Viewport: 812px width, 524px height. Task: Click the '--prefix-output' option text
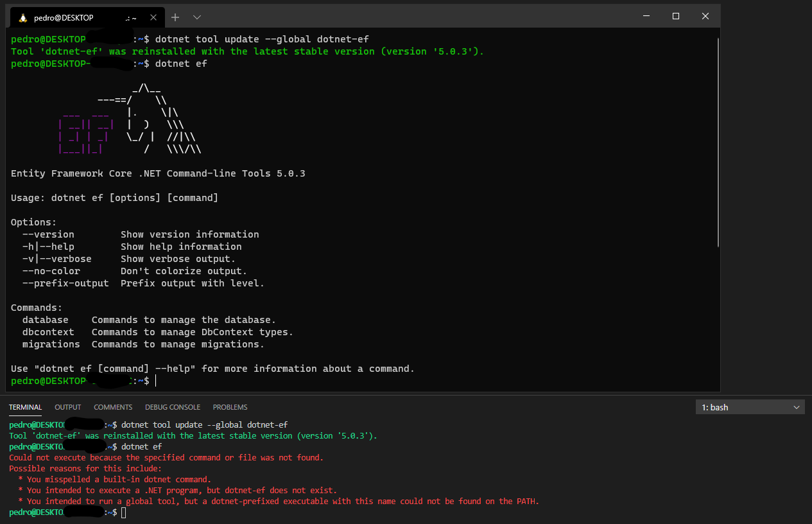tap(65, 283)
